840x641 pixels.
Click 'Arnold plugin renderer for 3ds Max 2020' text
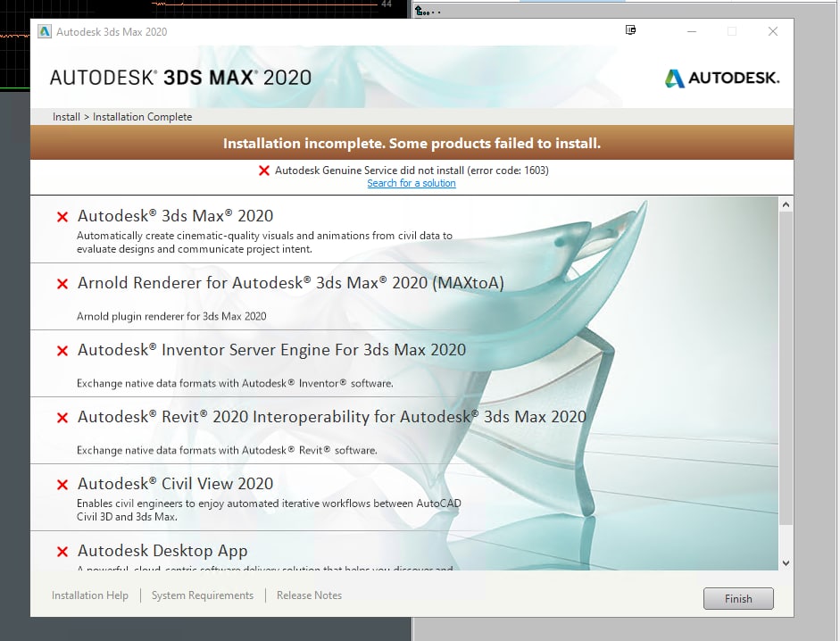coord(171,316)
